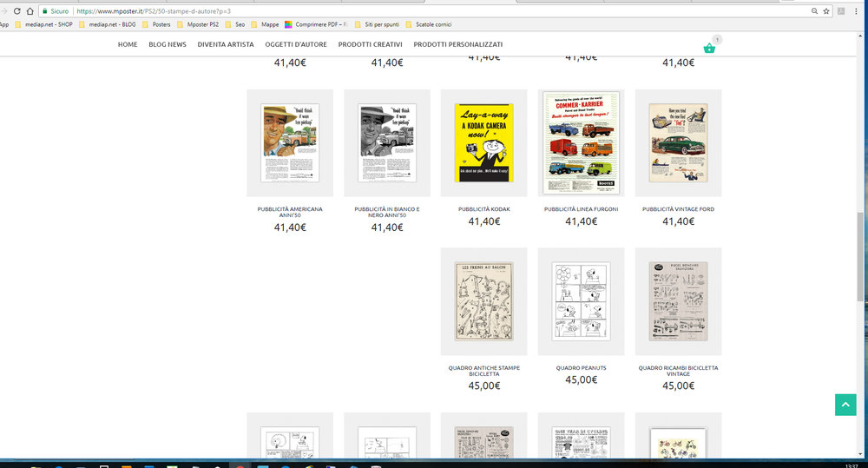
Task: Open the Comprimere PDF bookmark
Action: click(x=316, y=24)
